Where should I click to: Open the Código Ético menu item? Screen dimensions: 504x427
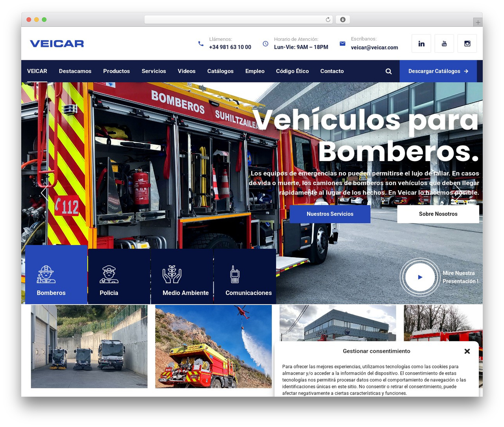tap(293, 71)
